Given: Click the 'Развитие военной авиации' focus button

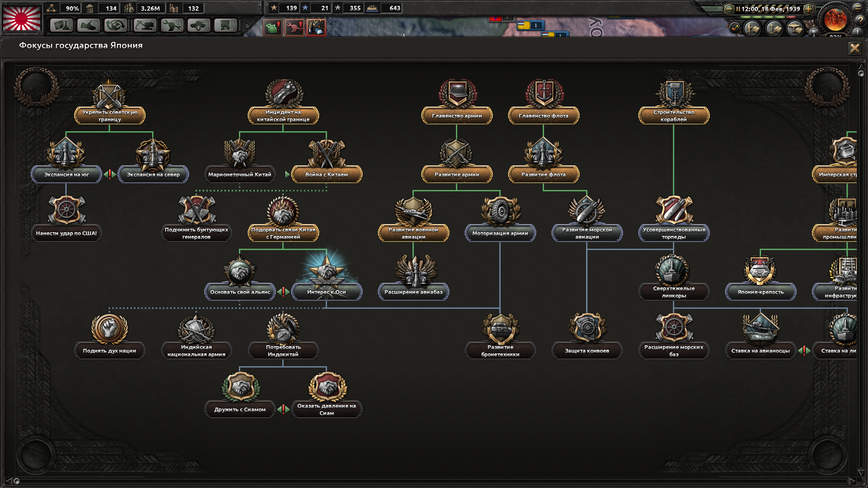Looking at the screenshot, I should (414, 233).
